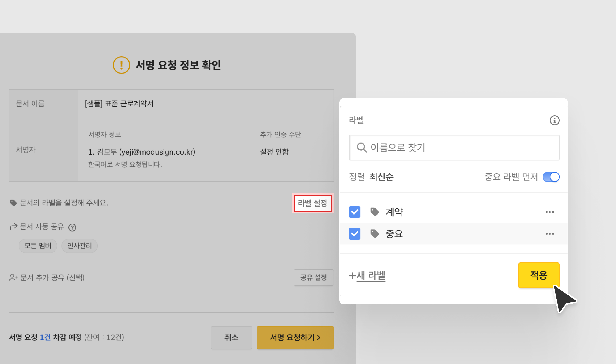Click the 취소 button
The height and width of the screenshot is (364, 616).
coord(231,337)
